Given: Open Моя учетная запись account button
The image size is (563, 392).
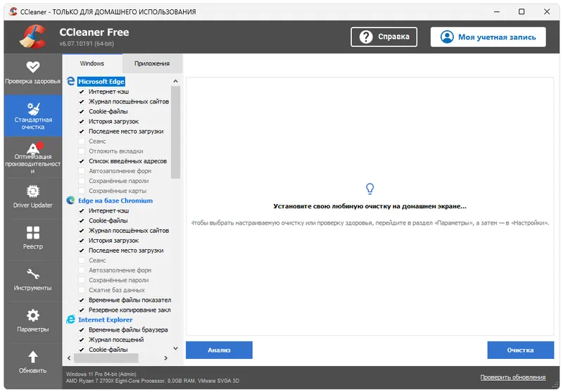Looking at the screenshot, I should 488,37.
